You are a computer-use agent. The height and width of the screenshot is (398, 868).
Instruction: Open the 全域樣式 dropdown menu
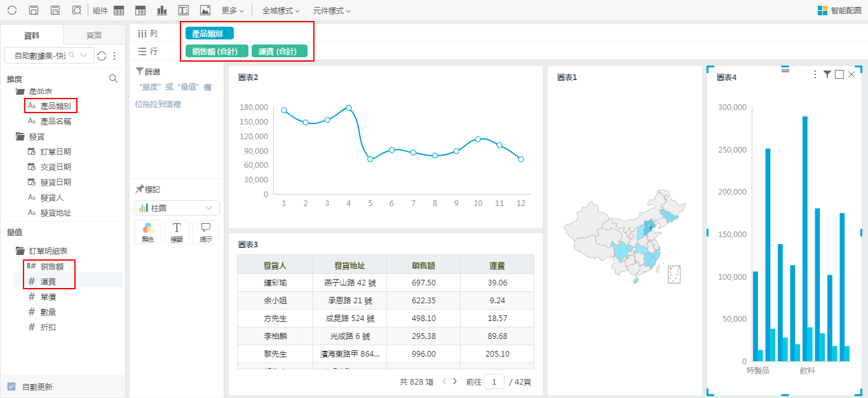click(x=281, y=11)
